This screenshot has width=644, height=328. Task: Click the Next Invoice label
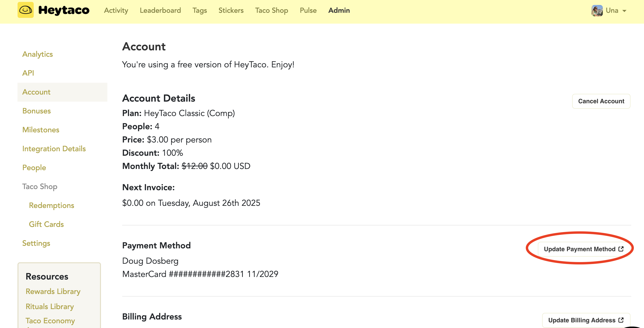click(x=148, y=187)
